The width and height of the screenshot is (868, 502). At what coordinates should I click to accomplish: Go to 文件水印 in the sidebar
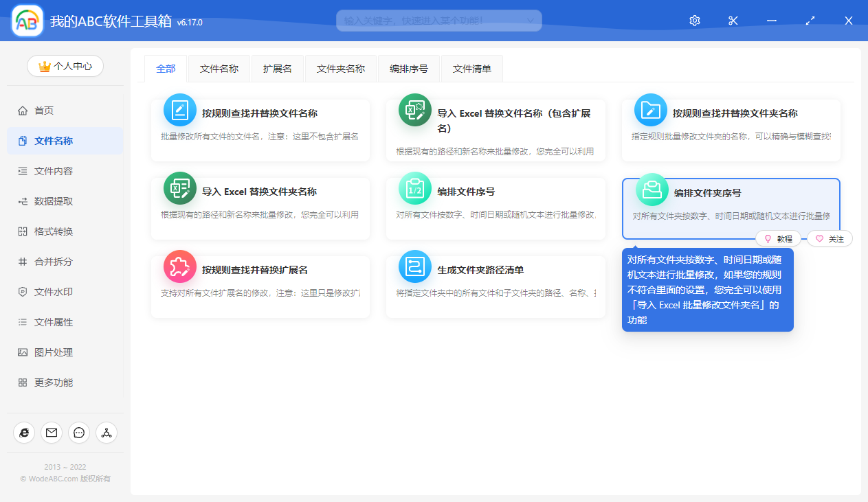coord(54,292)
